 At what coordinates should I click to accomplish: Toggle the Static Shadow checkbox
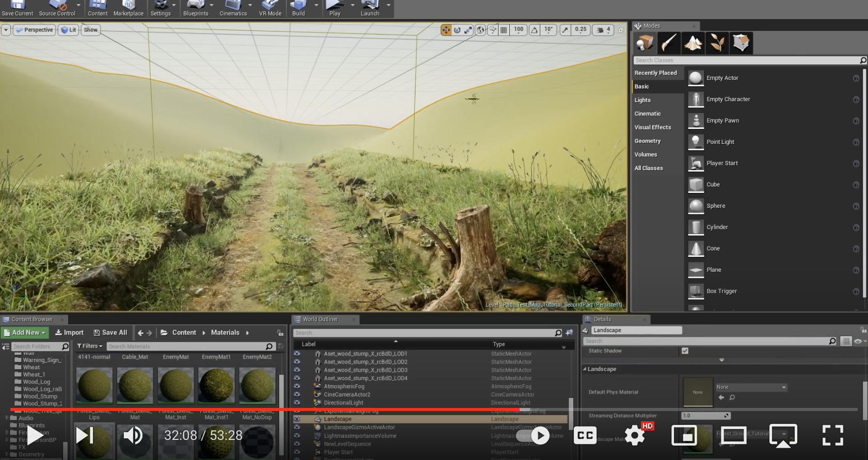(x=685, y=351)
